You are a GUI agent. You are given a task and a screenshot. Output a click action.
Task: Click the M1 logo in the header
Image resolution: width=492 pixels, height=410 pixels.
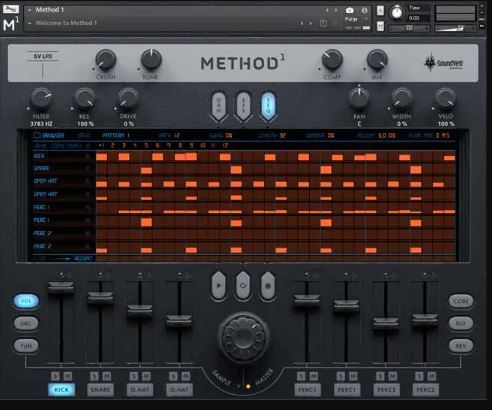11,24
